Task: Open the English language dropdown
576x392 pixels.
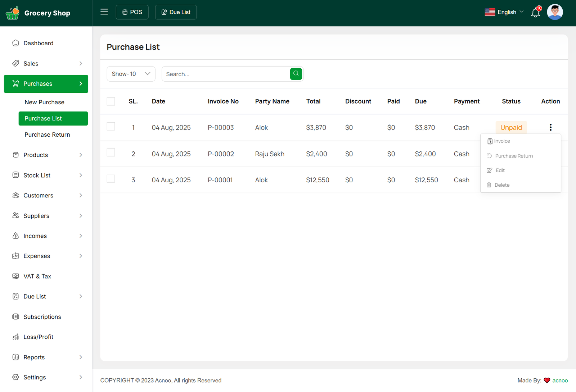Action: click(x=504, y=12)
